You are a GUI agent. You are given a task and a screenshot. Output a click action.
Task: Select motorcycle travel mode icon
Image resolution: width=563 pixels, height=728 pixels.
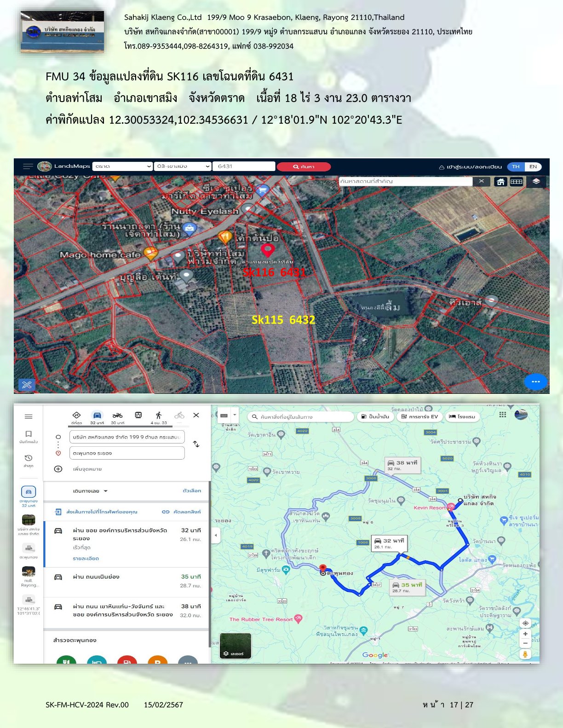pyautogui.click(x=118, y=415)
